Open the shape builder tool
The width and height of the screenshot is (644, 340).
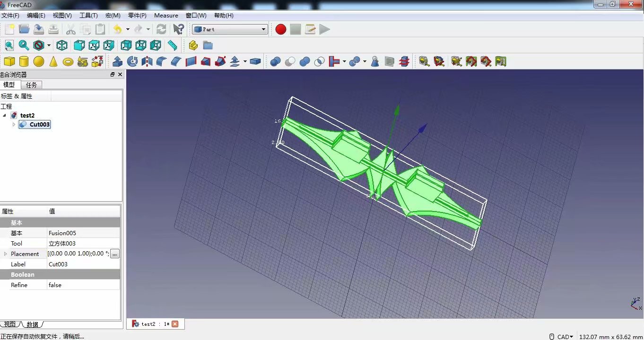pyautogui.click(x=97, y=61)
